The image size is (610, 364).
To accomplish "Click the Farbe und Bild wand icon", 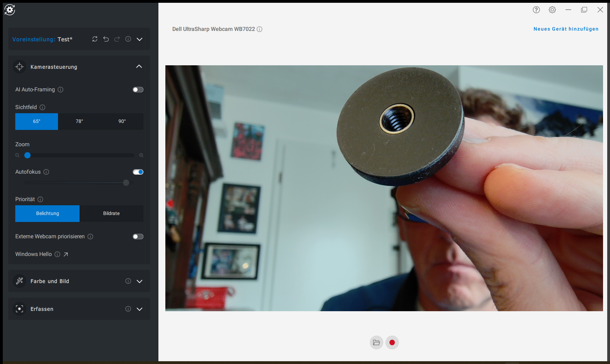I will point(19,281).
